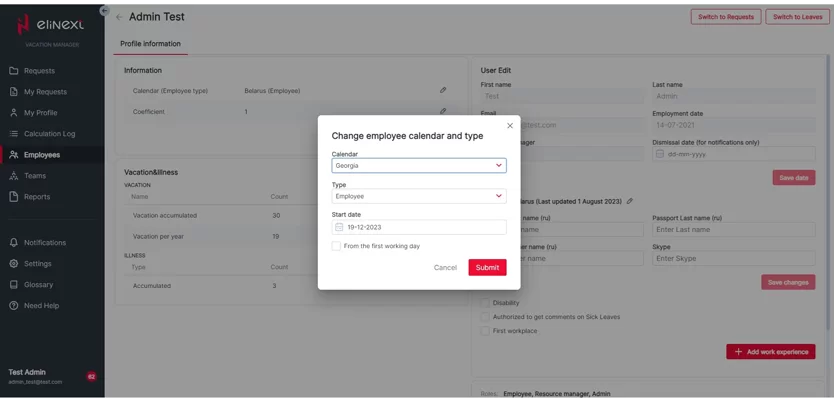Click pencil icon next to Last updated 1 August 2023

[630, 202]
